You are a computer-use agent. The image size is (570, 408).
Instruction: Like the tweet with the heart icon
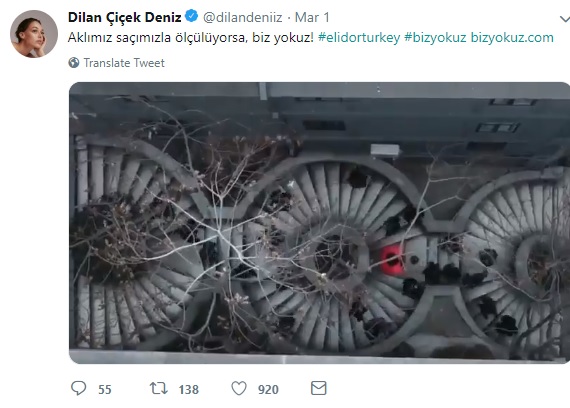coord(239,388)
